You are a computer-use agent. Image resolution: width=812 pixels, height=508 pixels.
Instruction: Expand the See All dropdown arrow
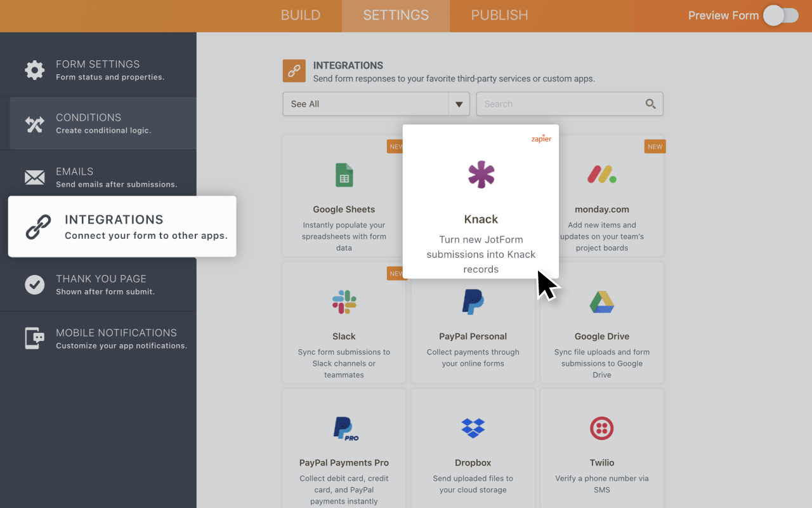click(459, 104)
